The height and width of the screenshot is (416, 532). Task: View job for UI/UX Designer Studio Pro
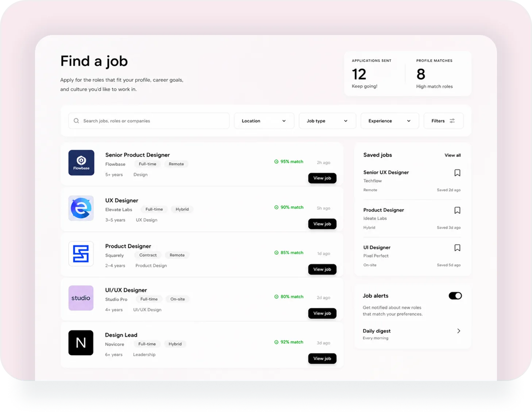322,313
